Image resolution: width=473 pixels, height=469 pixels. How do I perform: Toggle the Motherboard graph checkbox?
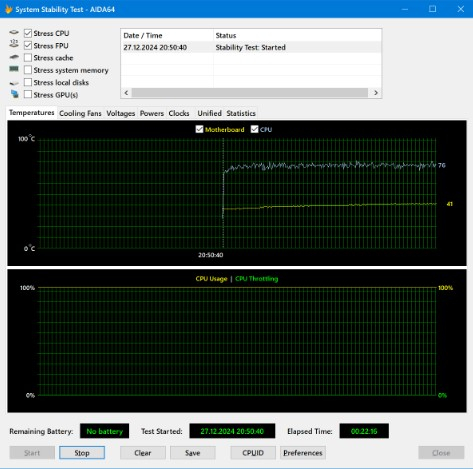tap(199, 129)
